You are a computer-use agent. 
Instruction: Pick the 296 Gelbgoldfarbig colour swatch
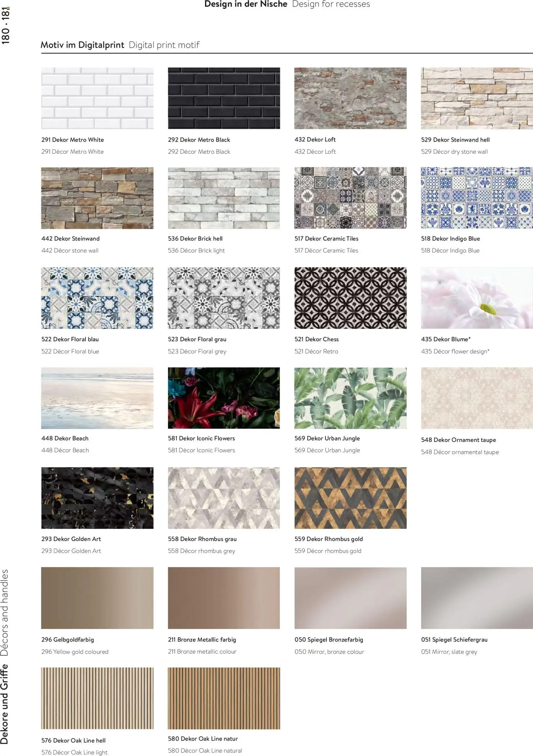(x=97, y=598)
